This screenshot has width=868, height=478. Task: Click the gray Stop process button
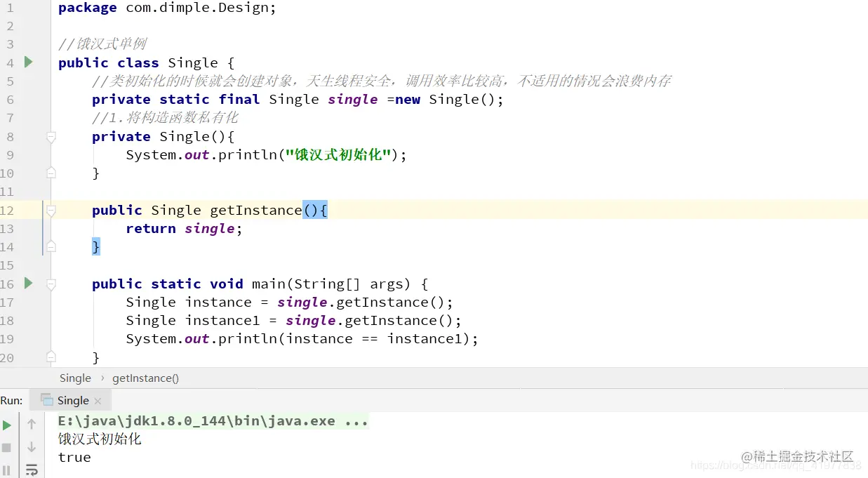click(x=7, y=447)
